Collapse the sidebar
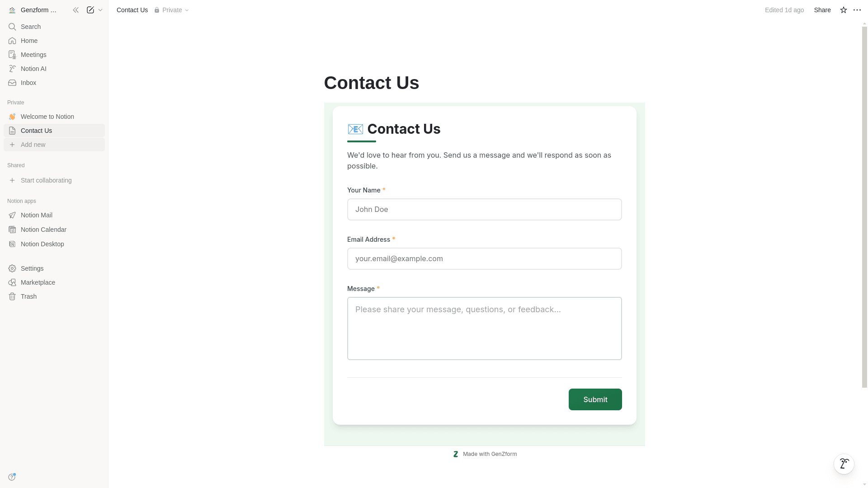This screenshot has height=488, width=868. point(75,10)
